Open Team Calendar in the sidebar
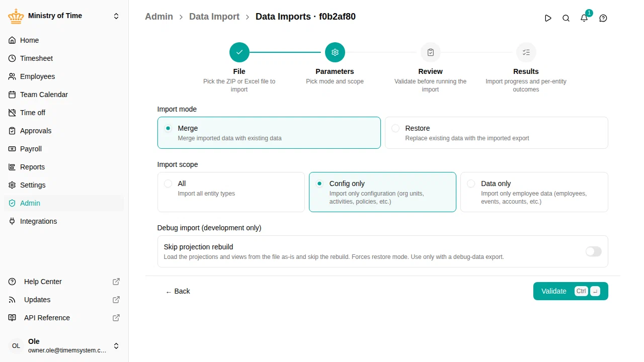The image size is (644, 362). (64, 95)
